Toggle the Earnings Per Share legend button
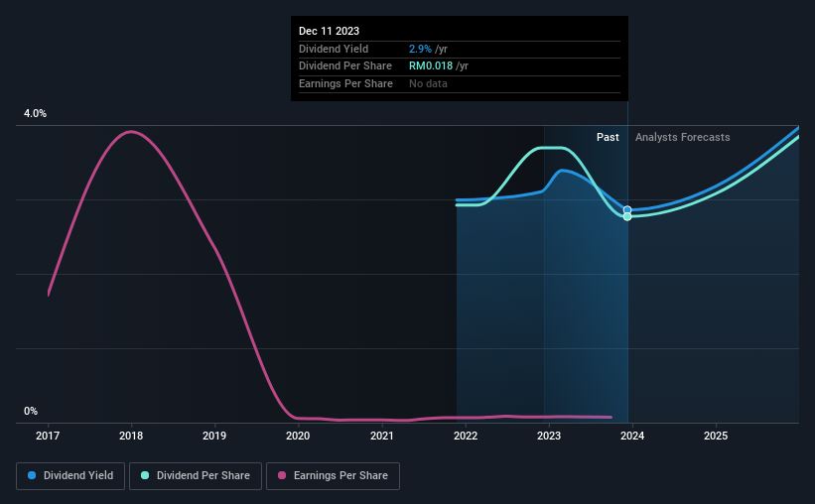This screenshot has height=504, width=815. 333,476
